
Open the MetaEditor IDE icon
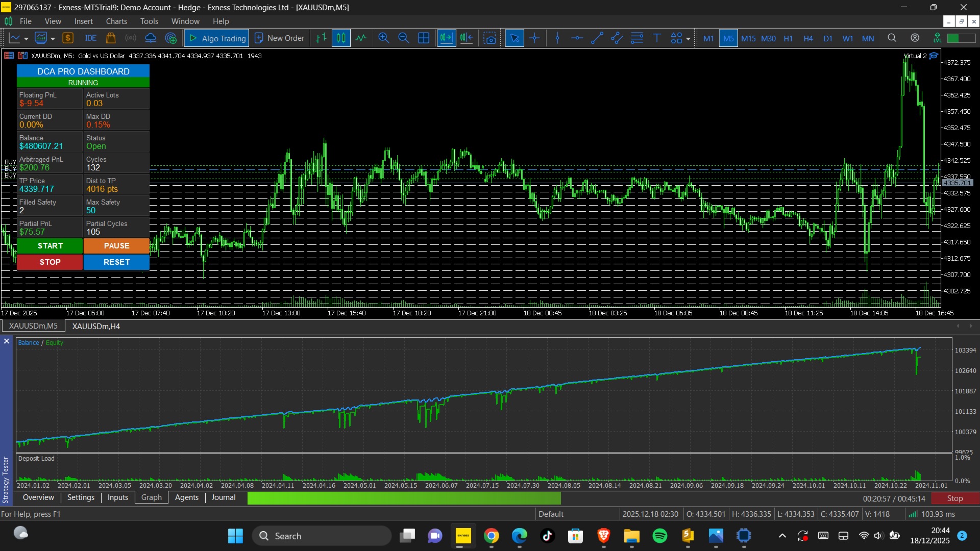coord(91,38)
